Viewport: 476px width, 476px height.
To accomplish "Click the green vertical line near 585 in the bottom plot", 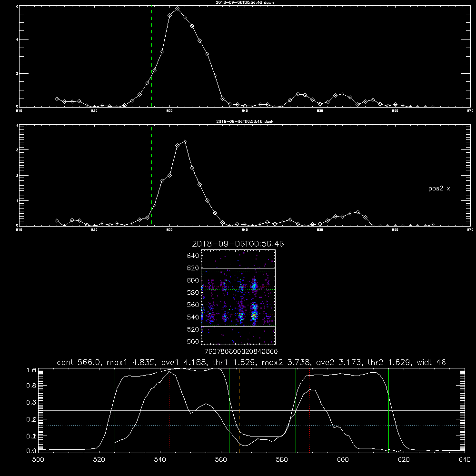I will coord(296,410).
